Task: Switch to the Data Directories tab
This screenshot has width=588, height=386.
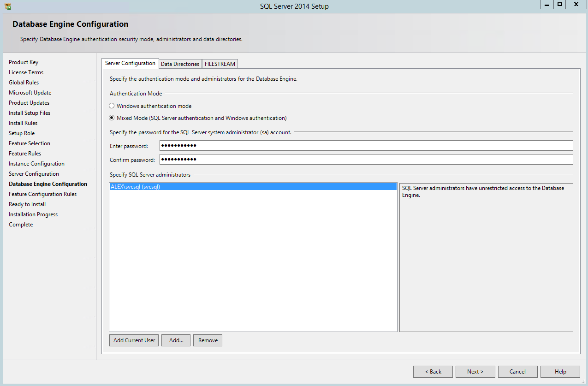Action: pyautogui.click(x=180, y=64)
